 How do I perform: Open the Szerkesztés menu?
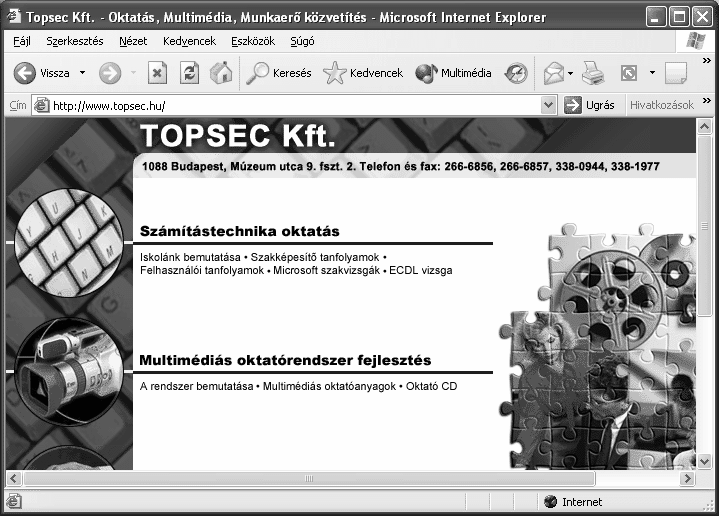(x=75, y=41)
